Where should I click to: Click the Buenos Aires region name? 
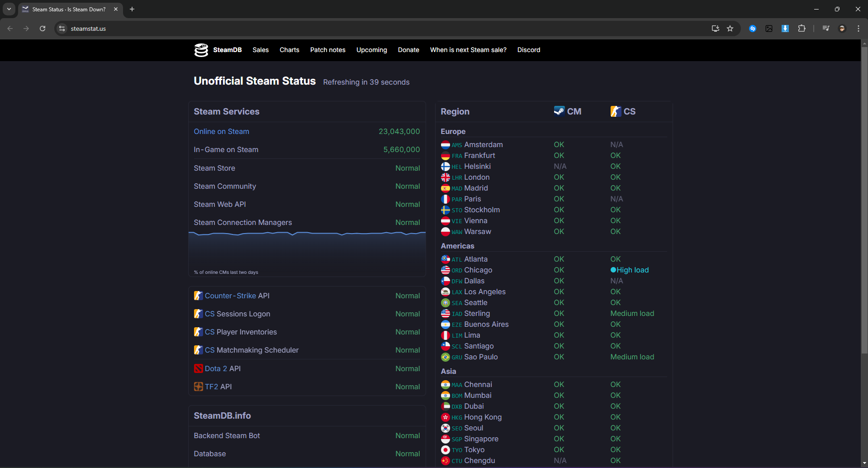486,325
